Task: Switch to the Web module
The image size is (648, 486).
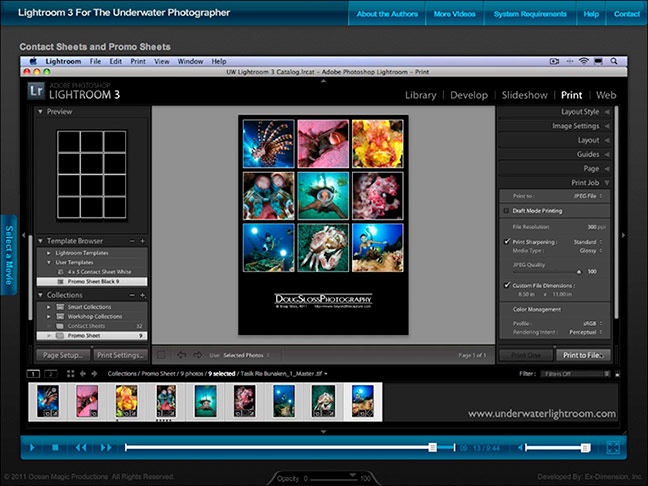Action: [x=606, y=95]
